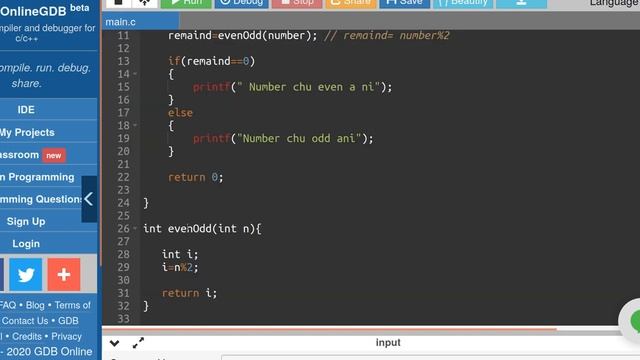
Task: Collapse the sidebar with left arrow
Action: coord(89,199)
